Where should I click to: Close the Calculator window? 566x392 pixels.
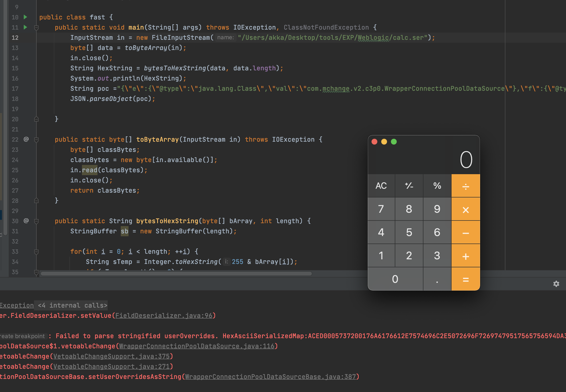coord(374,142)
